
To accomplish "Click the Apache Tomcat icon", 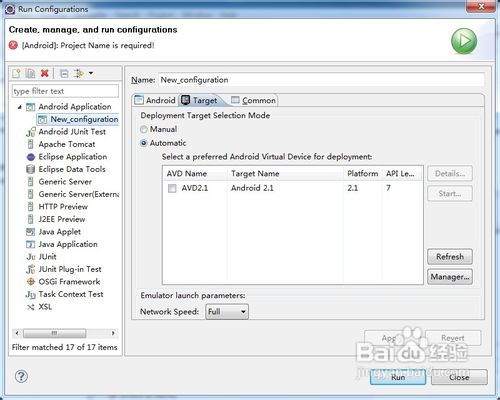I will pos(30,144).
